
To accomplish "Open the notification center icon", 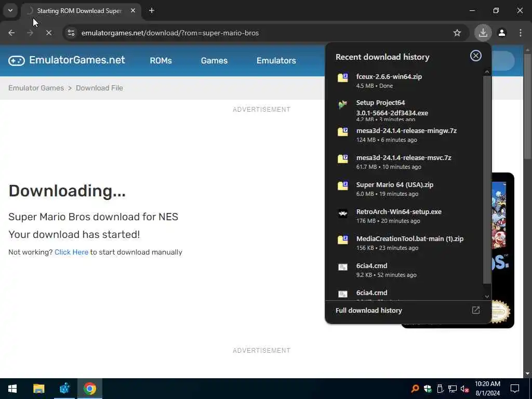I will click(x=515, y=389).
